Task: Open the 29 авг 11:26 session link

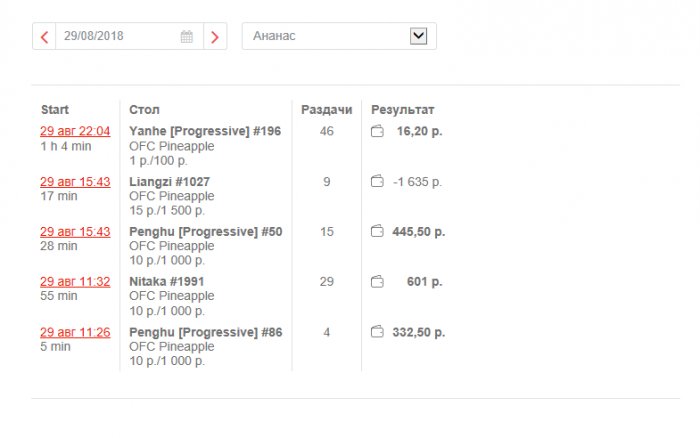Action: tap(75, 331)
